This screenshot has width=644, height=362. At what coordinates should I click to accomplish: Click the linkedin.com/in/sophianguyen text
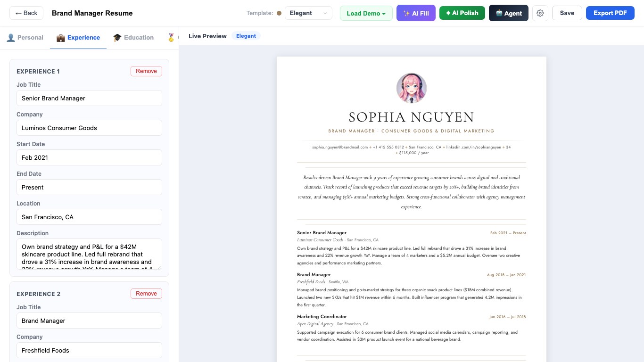474,147
